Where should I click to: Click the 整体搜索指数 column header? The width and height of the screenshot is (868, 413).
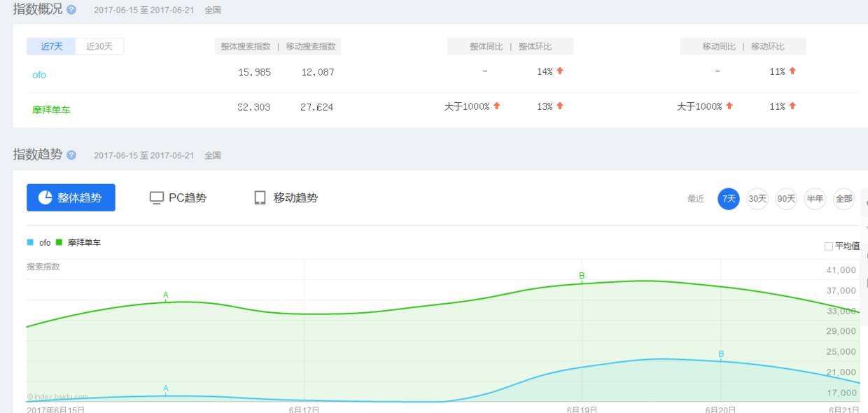[245, 47]
